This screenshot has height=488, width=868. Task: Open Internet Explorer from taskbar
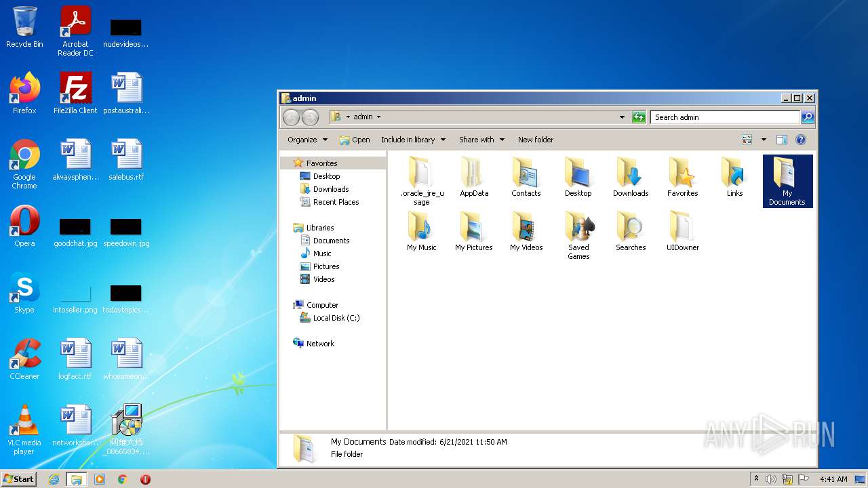[x=54, y=479]
